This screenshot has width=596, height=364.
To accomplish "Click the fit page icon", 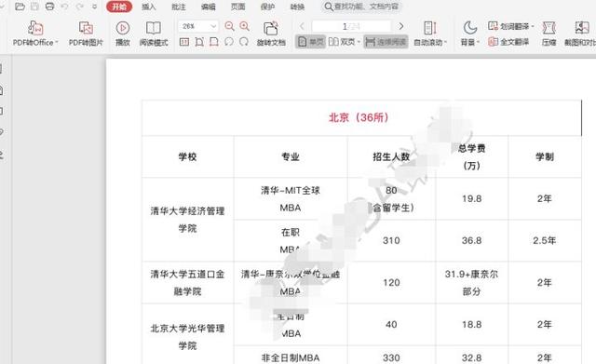I will 199,42.
